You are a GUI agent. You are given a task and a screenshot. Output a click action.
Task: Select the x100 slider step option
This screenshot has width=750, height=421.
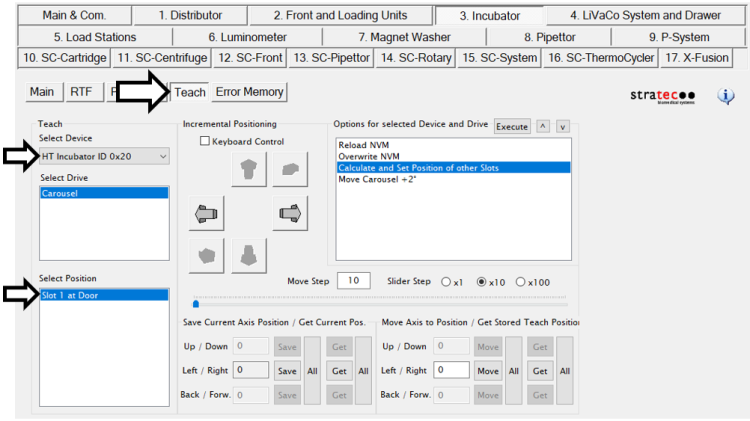pyautogui.click(x=520, y=281)
